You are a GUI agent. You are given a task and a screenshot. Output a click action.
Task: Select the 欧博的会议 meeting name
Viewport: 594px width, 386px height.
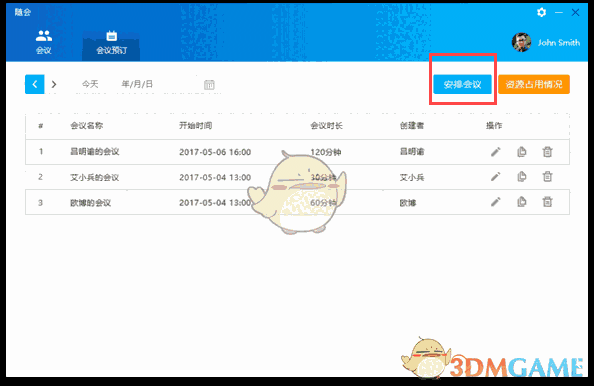pyautogui.click(x=91, y=203)
